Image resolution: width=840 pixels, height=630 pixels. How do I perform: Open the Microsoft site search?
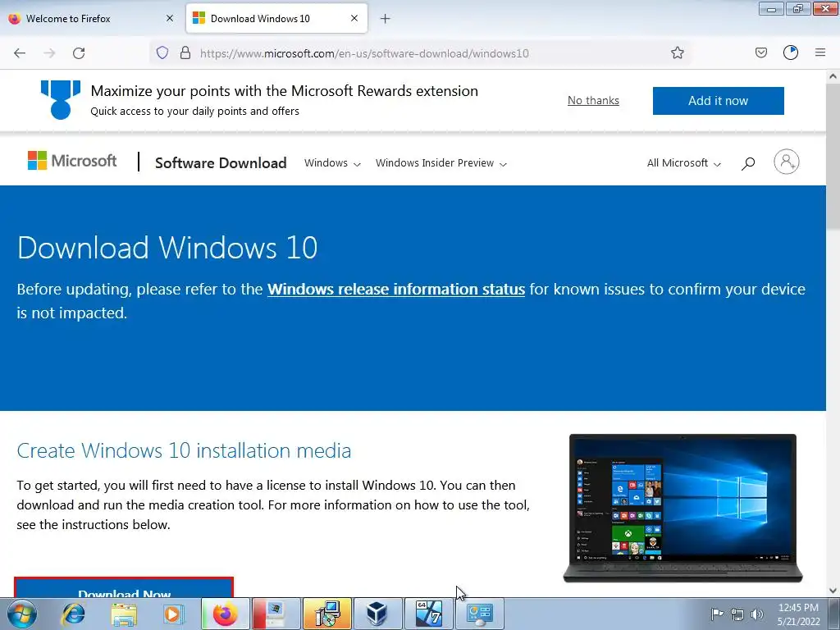coord(748,163)
